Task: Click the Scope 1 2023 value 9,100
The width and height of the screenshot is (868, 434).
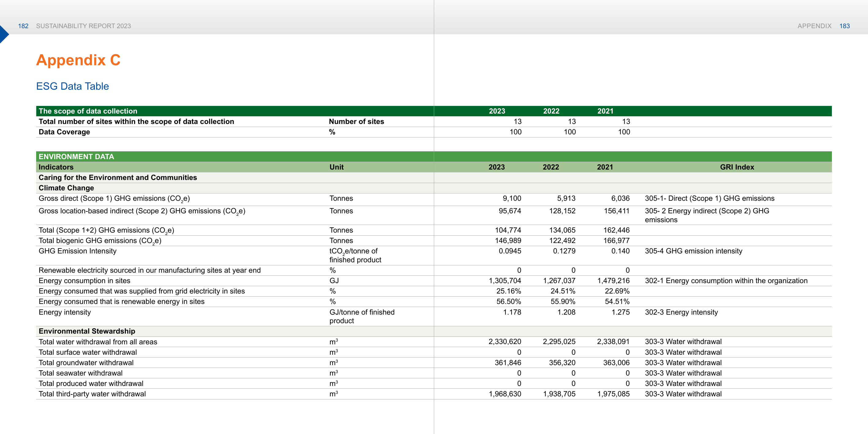Action: click(512, 198)
